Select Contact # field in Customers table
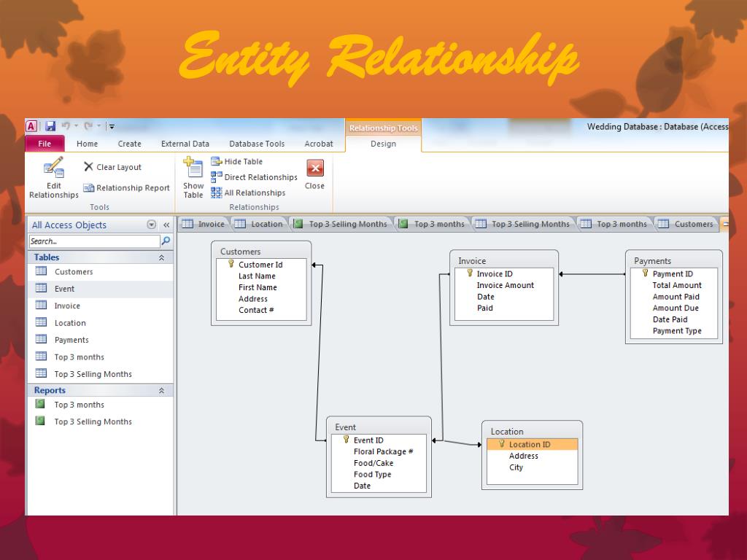The height and width of the screenshot is (560, 747). [x=256, y=311]
